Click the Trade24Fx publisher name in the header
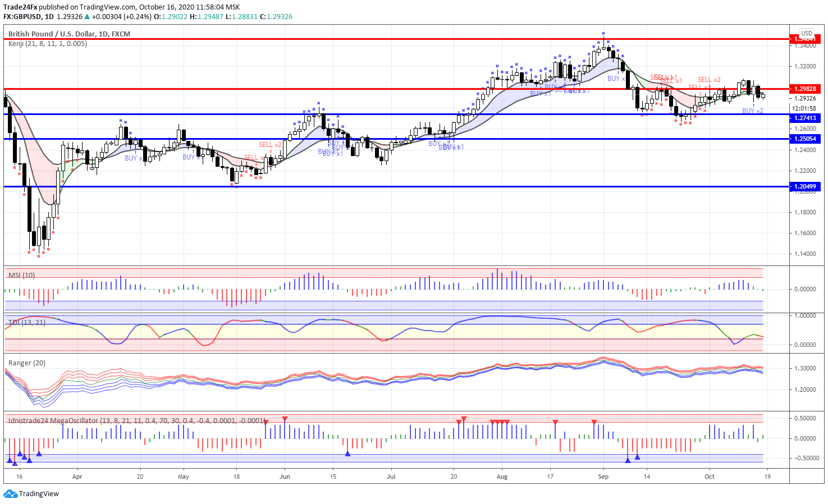Screen dimensions: 828x504 [20, 7]
